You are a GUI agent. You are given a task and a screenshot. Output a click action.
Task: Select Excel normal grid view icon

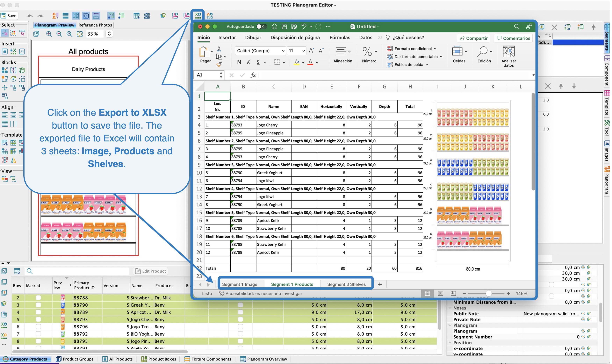click(x=427, y=293)
